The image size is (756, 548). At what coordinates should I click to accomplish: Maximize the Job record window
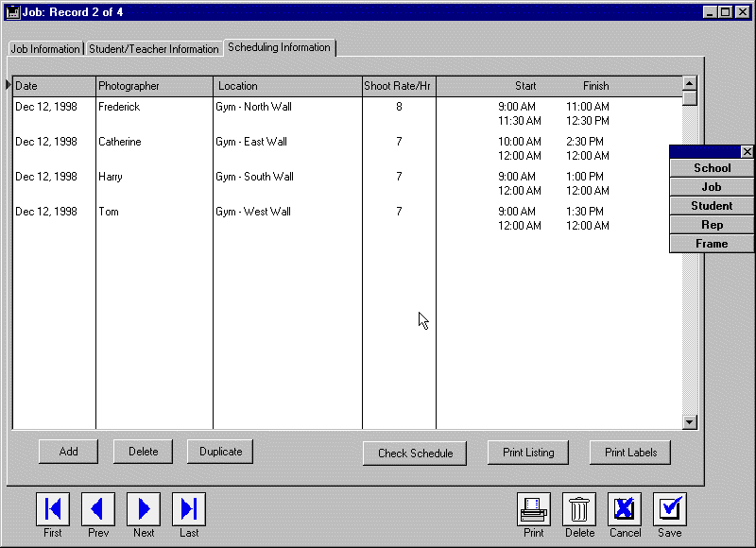[725, 12]
